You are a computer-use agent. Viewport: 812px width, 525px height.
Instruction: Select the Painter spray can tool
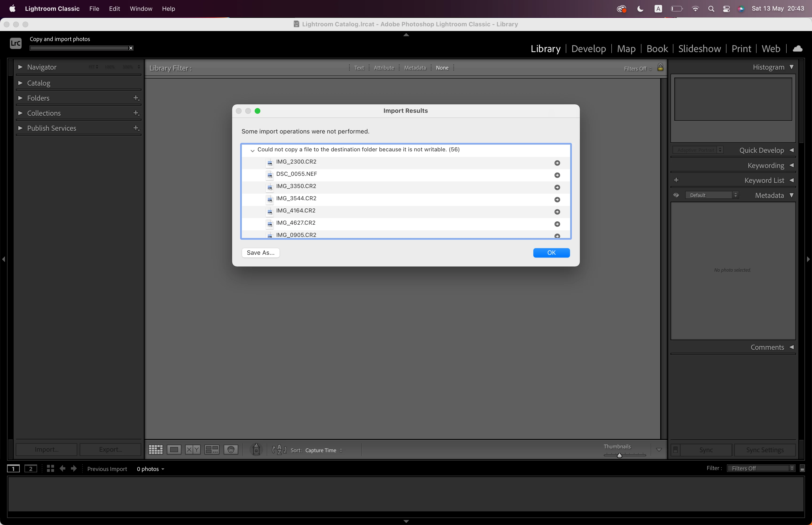tap(256, 450)
